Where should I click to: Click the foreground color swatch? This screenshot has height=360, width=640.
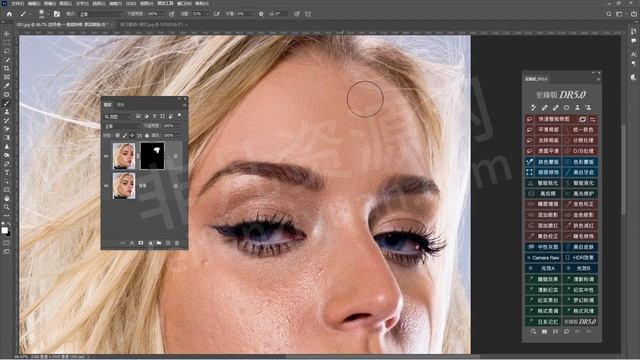4,230
